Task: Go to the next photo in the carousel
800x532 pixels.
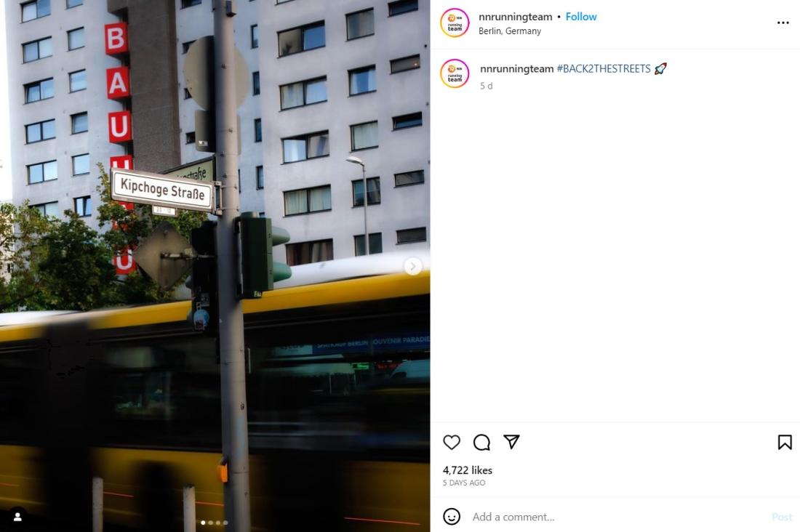Action: [x=413, y=266]
